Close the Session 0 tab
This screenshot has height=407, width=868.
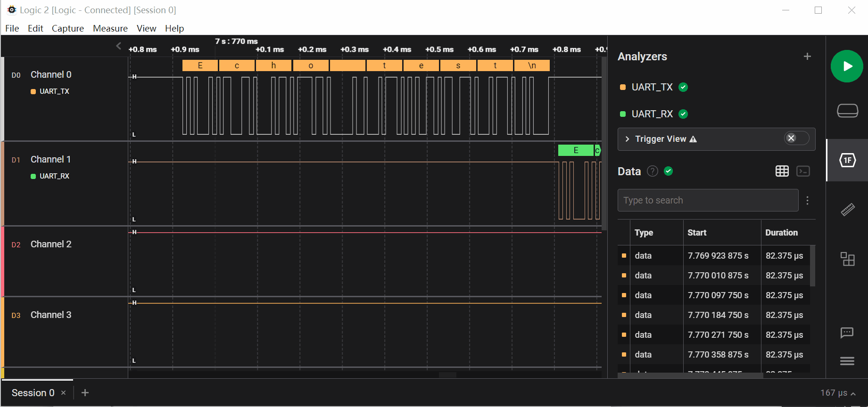coord(63,393)
